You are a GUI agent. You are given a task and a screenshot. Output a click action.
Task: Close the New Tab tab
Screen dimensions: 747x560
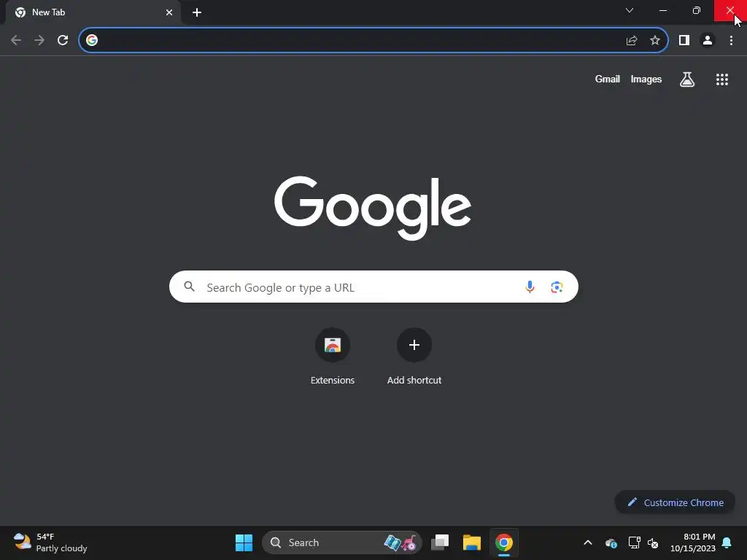[x=169, y=12]
